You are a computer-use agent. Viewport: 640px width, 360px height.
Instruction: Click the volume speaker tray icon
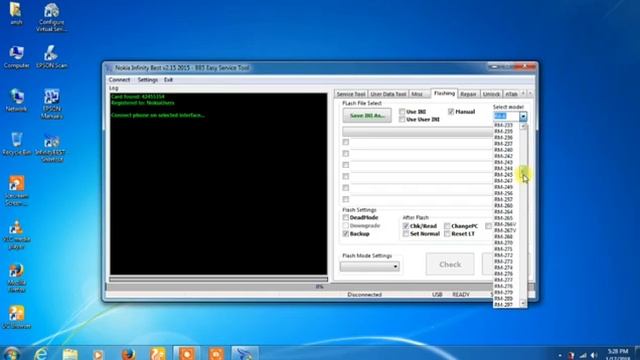pyautogui.click(x=594, y=356)
